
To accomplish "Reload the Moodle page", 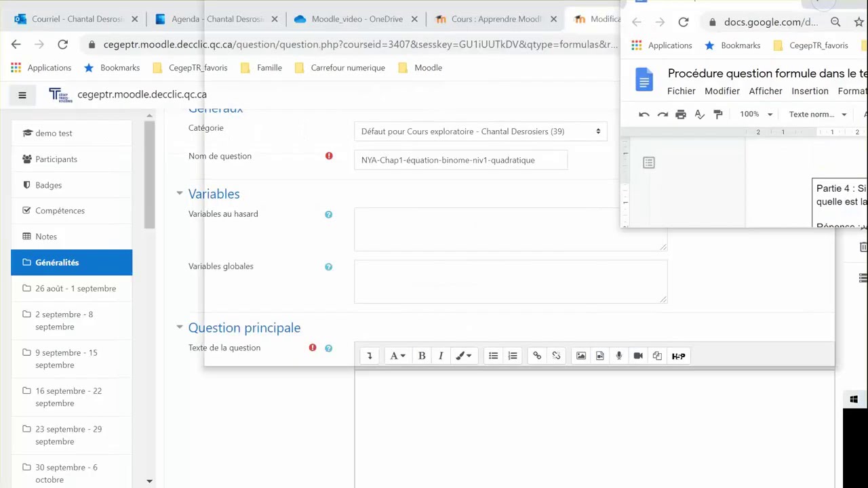I will pyautogui.click(x=62, y=45).
